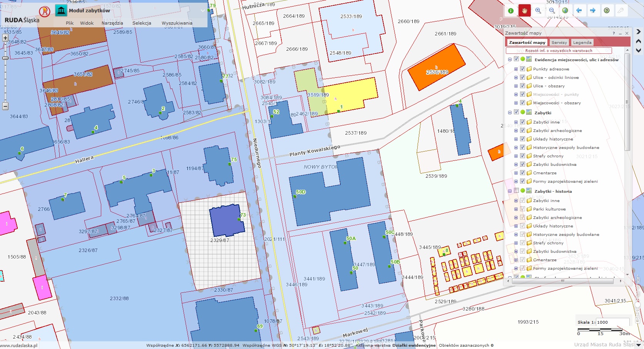
Task: Open help question mark toolbar icon
Action: pos(607,11)
